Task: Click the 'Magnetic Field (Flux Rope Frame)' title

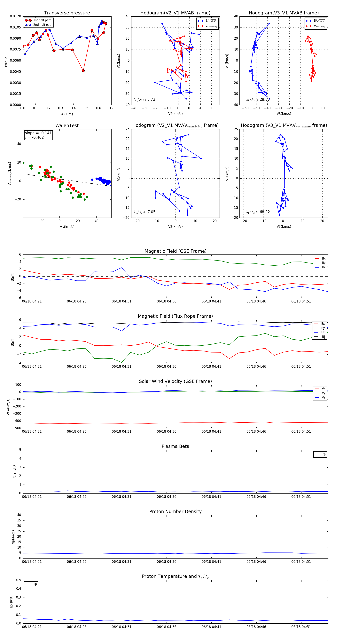Action: click(x=175, y=316)
